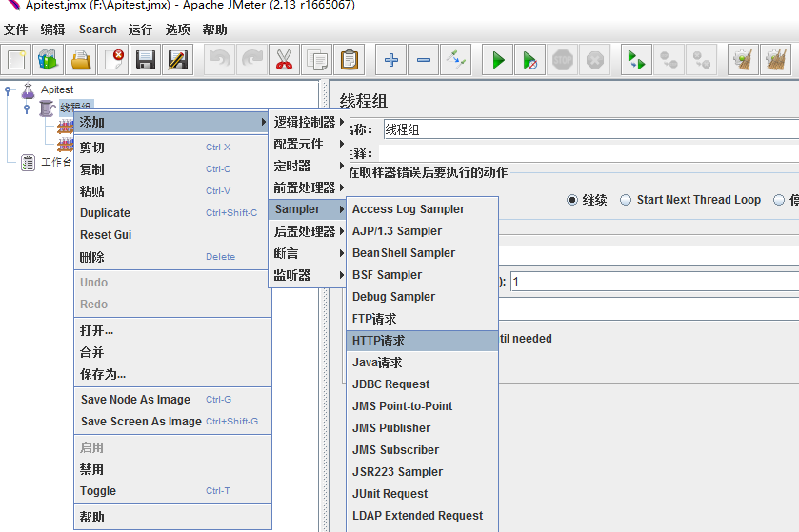The height and width of the screenshot is (532, 799).
Task: Select 删除 in context menu
Action: (x=172, y=257)
